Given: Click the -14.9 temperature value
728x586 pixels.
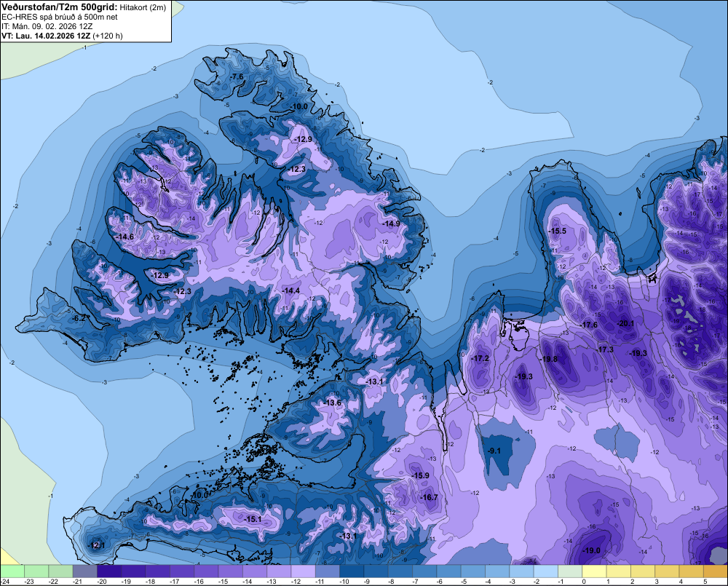Looking at the screenshot, I should click(392, 223).
